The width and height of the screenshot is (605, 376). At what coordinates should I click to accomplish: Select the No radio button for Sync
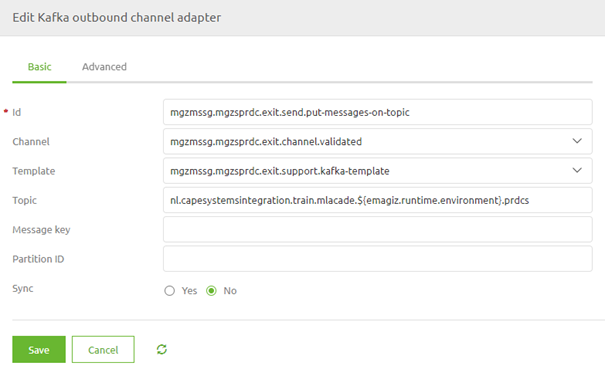point(211,291)
